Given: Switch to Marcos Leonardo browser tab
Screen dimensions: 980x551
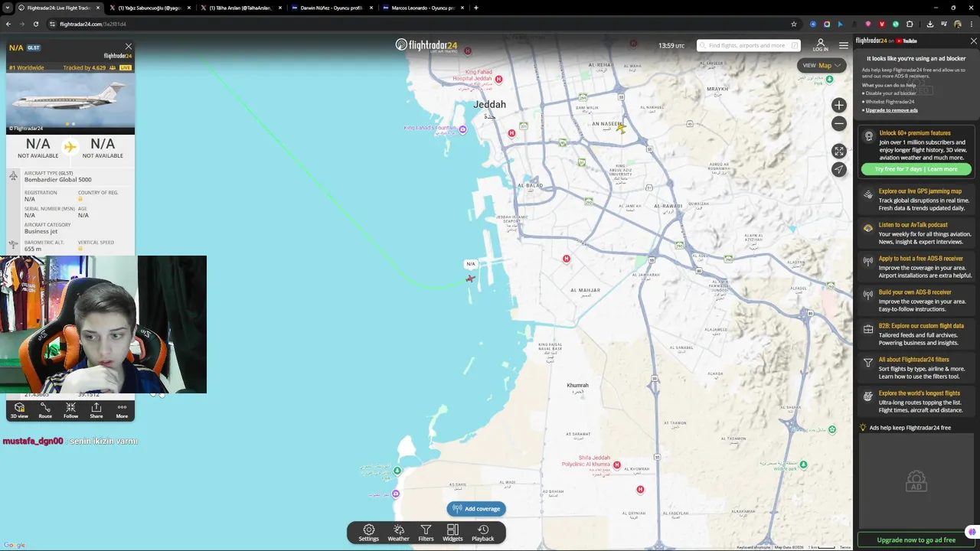Looking at the screenshot, I should [423, 8].
